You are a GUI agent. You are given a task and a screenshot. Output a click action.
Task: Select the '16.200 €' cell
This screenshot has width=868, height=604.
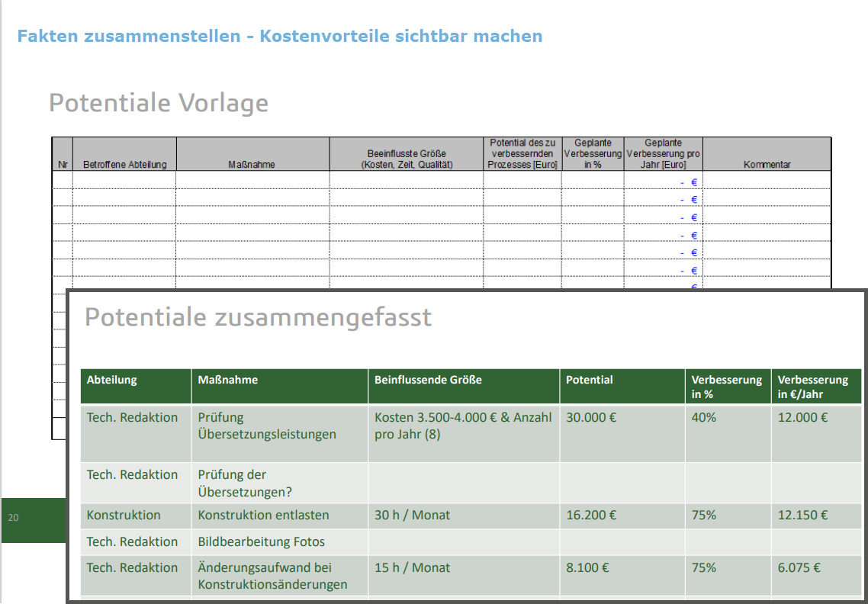pyautogui.click(x=622, y=516)
